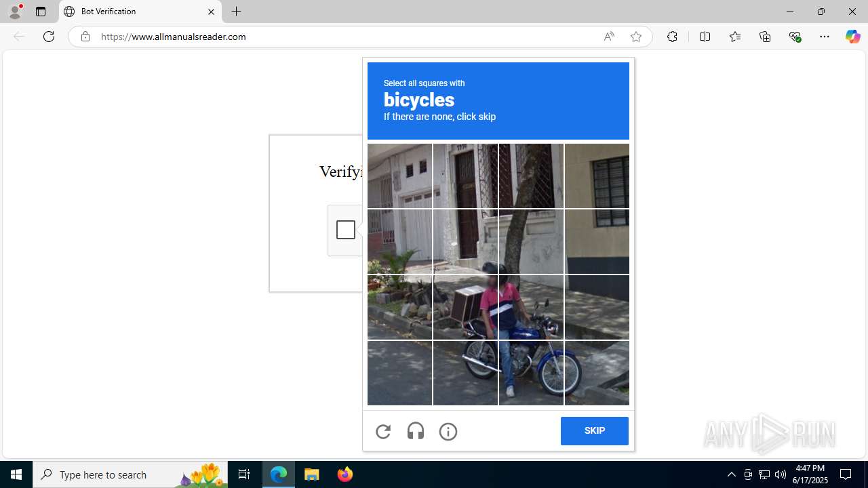View site information lock icon
The height and width of the screenshot is (488, 868).
click(85, 37)
